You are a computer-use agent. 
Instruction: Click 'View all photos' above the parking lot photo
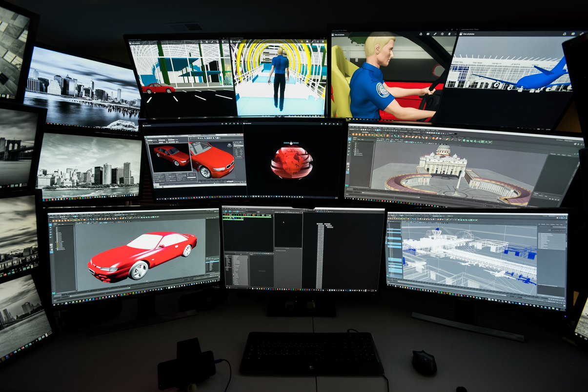pos(136,43)
